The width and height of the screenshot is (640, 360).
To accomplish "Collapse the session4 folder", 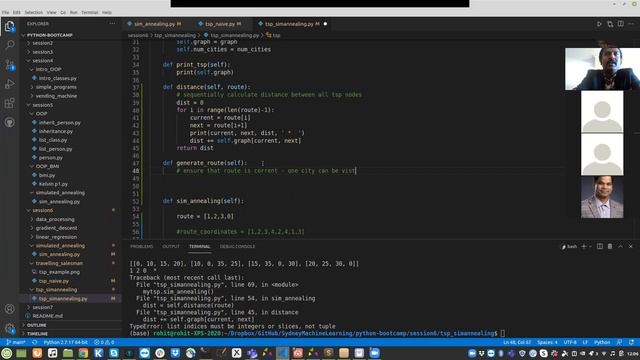I will pyautogui.click(x=42, y=60).
